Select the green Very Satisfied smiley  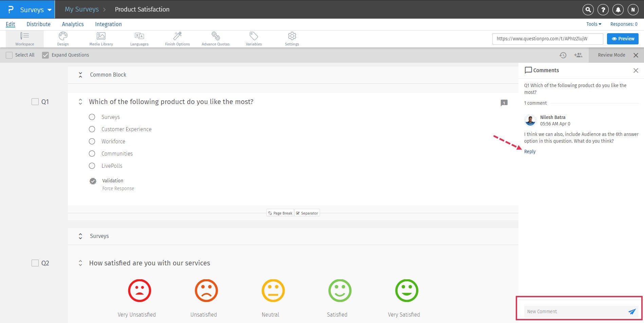point(406,290)
